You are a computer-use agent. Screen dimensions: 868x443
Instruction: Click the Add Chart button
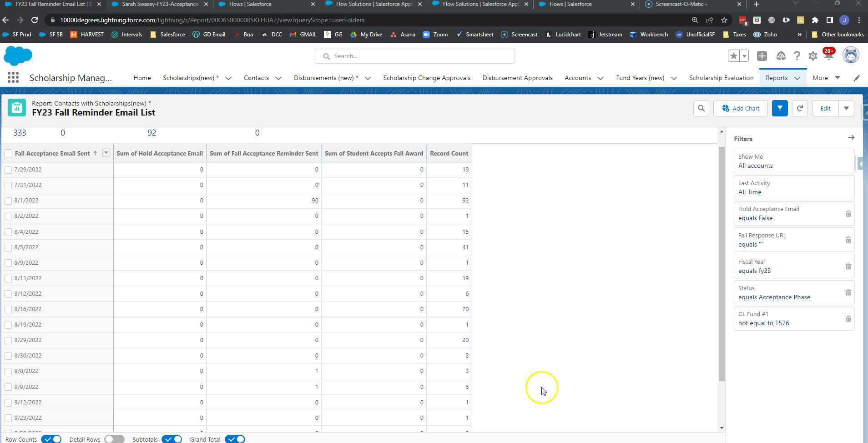(x=740, y=108)
